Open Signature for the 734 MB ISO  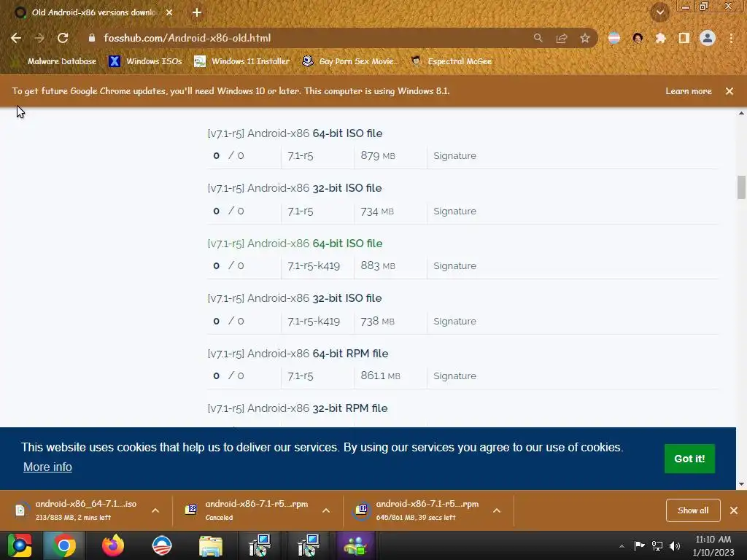454,211
